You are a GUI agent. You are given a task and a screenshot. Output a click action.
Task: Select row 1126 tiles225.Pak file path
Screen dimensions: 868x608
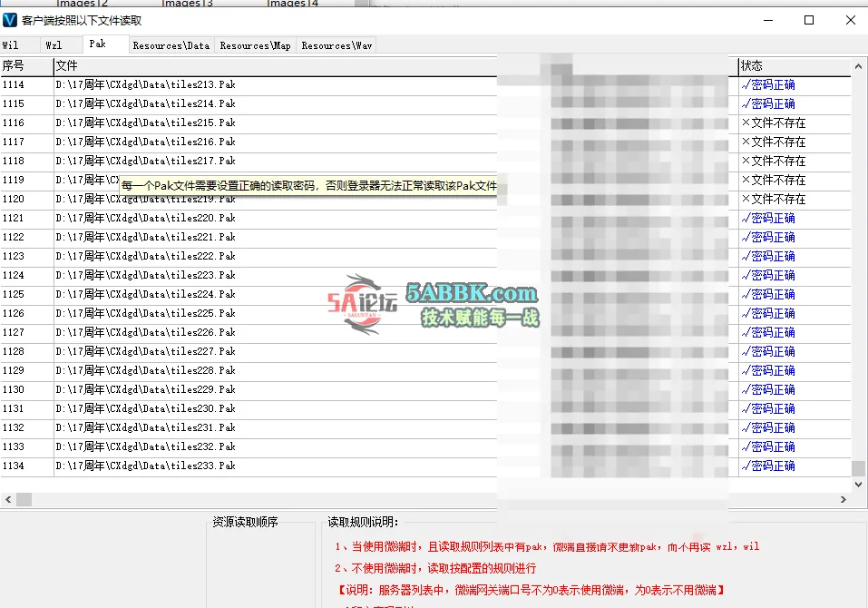[146, 313]
